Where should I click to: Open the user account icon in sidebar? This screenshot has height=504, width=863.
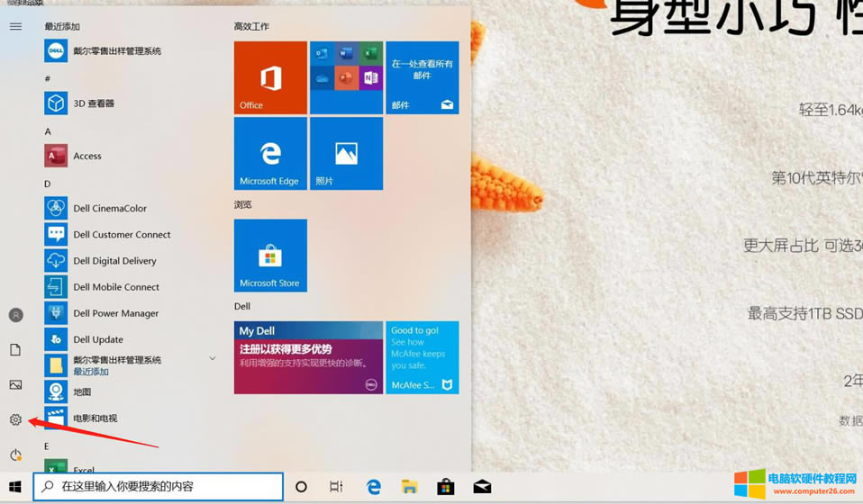click(15, 315)
